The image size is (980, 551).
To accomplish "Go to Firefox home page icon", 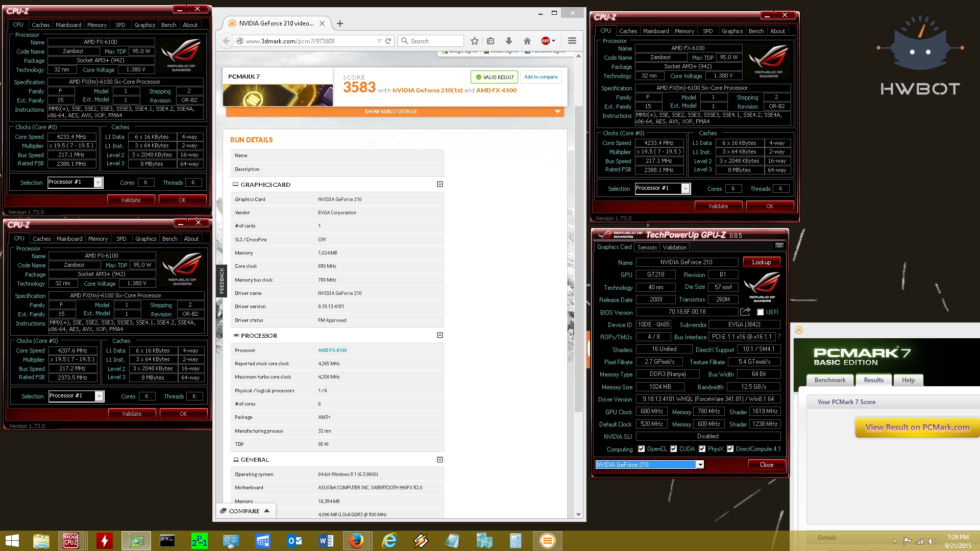I will coord(527,41).
